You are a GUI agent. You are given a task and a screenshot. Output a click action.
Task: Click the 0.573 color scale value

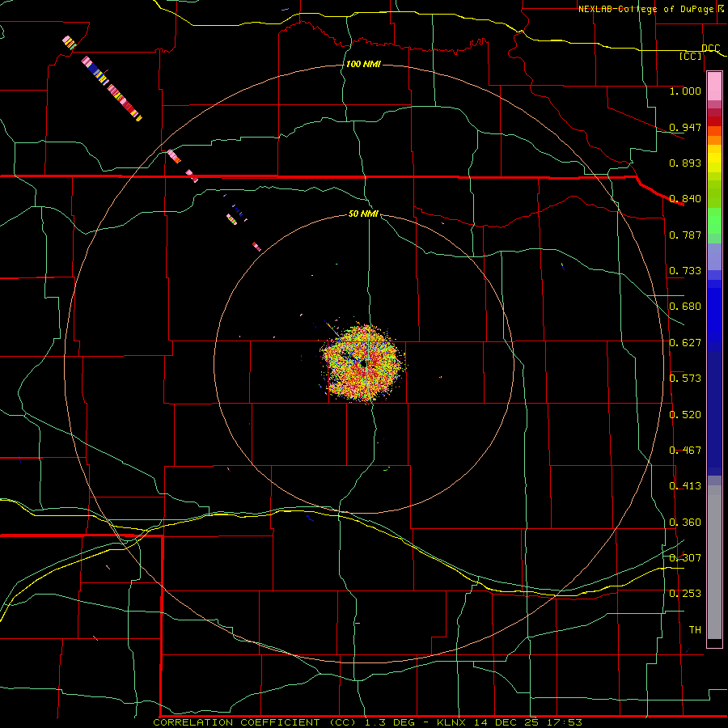[x=685, y=379]
